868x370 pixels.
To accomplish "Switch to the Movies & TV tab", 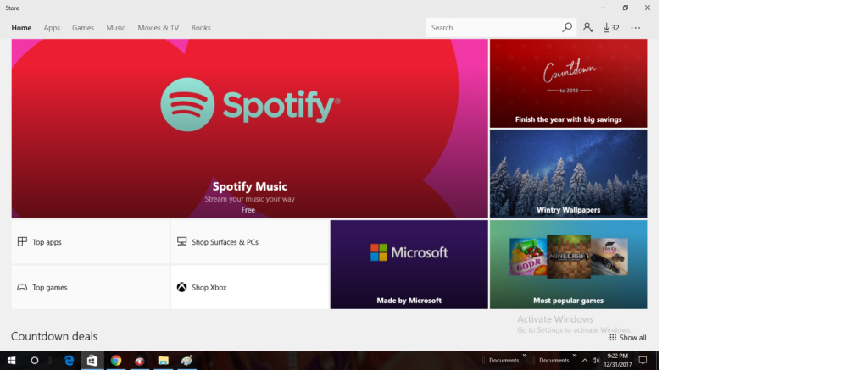I will click(x=159, y=28).
